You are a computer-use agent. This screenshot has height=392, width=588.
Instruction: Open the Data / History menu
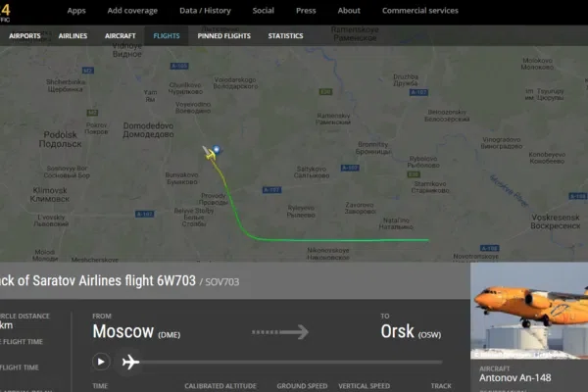(x=205, y=11)
